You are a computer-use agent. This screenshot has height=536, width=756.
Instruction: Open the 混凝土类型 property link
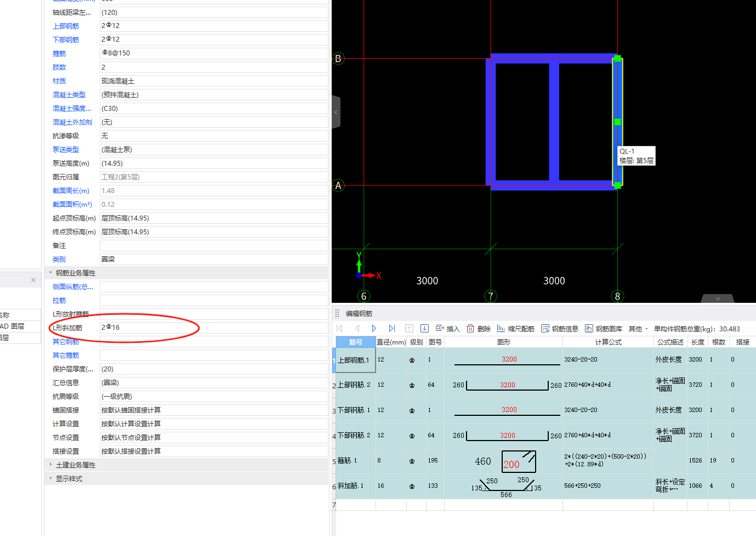pyautogui.click(x=69, y=95)
